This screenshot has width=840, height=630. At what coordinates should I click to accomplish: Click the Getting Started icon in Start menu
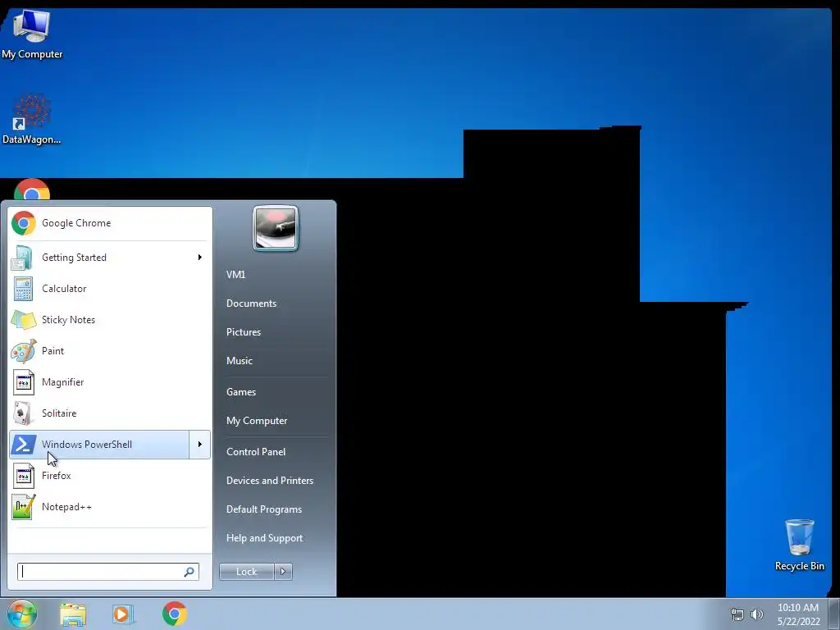[22, 258]
